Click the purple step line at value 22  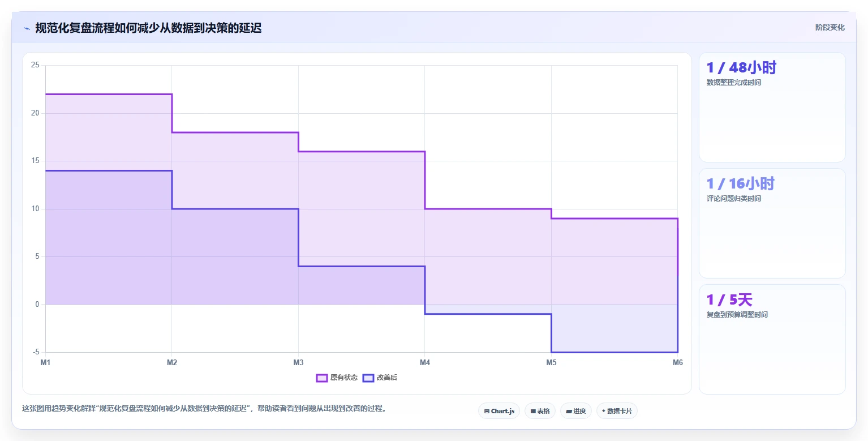(109, 94)
